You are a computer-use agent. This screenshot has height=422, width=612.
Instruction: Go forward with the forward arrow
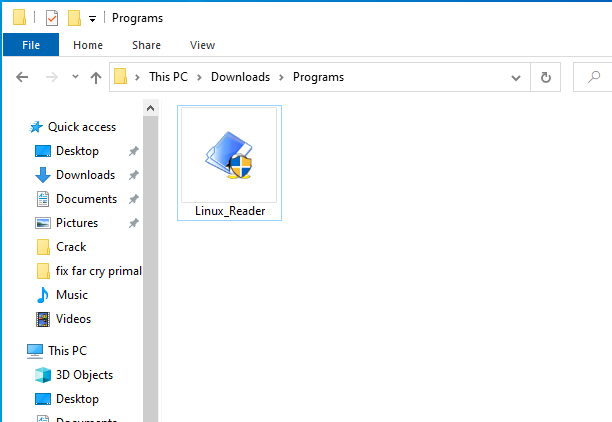(51, 77)
